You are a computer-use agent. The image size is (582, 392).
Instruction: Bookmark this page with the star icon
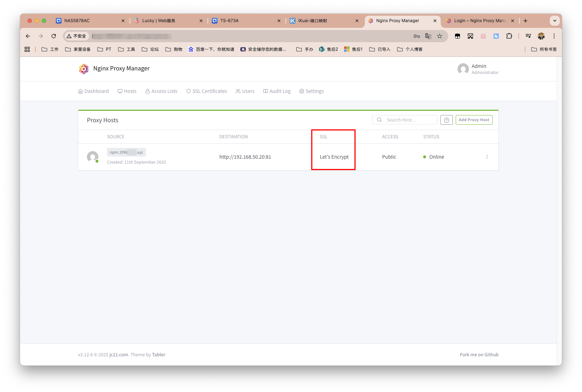[x=440, y=36]
